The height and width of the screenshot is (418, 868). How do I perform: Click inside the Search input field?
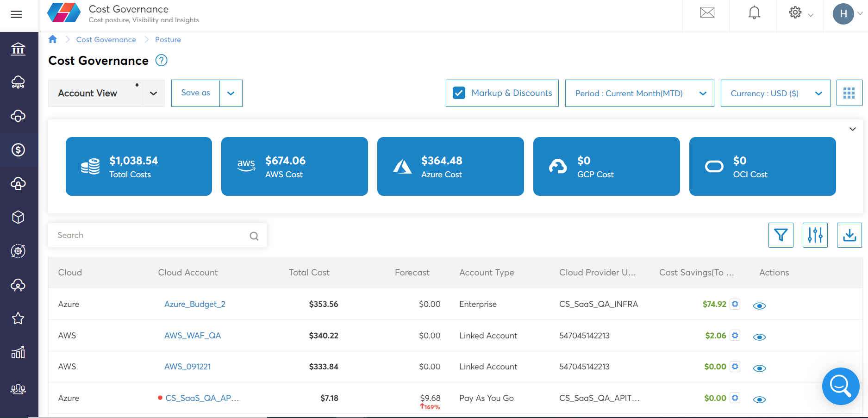click(x=148, y=235)
